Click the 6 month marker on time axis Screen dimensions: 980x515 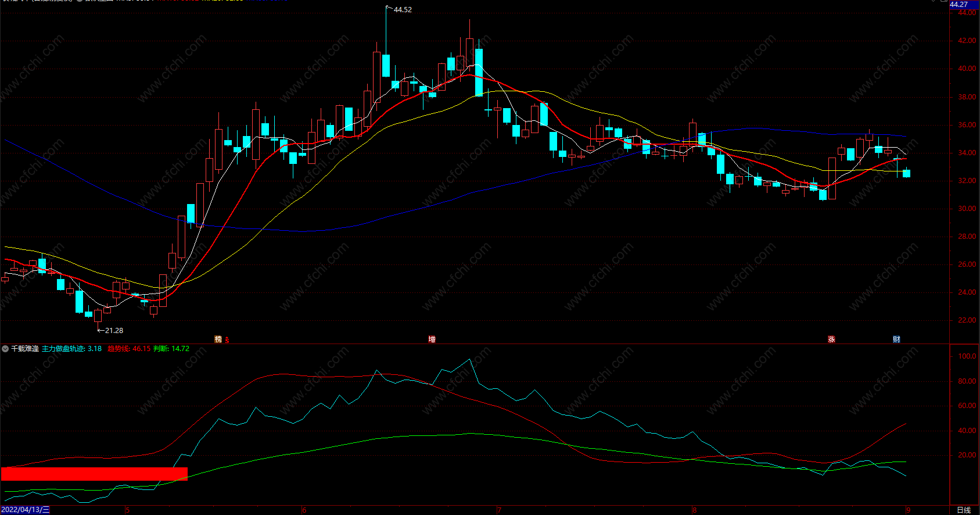(x=304, y=510)
